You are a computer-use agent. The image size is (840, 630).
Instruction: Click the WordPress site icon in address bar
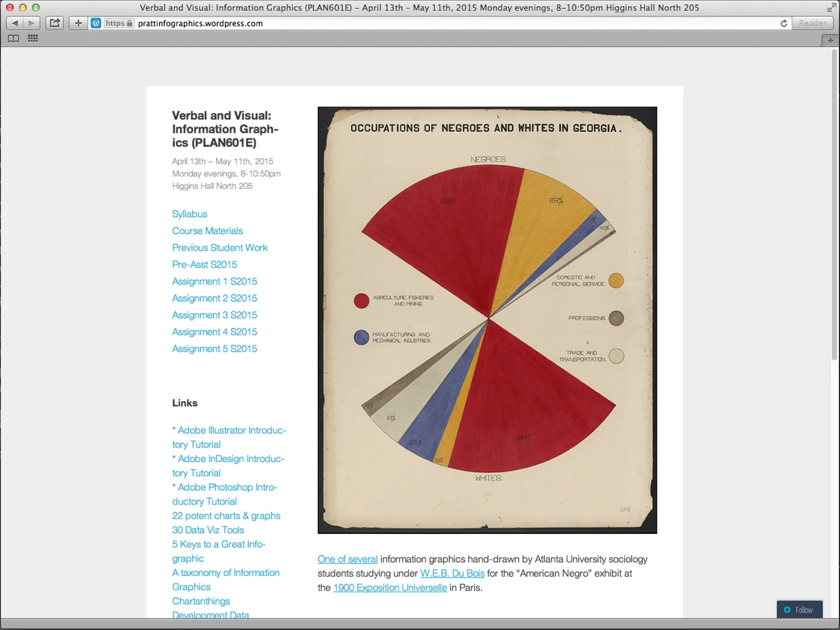pos(96,23)
